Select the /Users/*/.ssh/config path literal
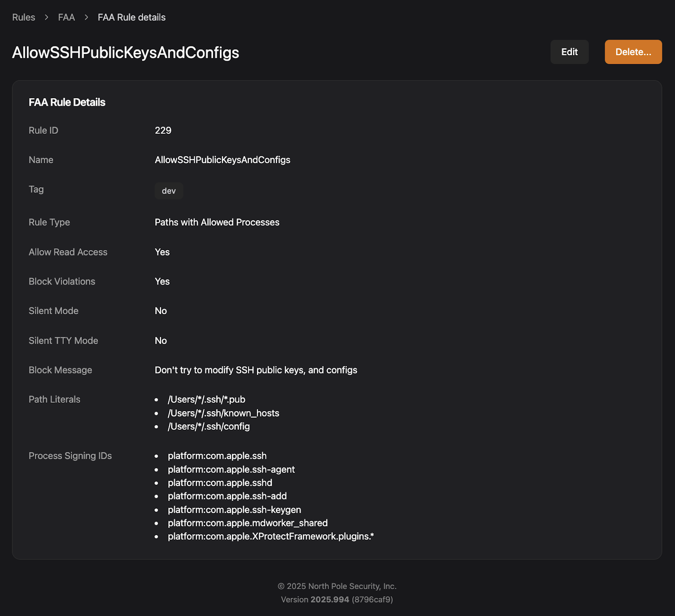This screenshot has width=675, height=616. coord(208,426)
